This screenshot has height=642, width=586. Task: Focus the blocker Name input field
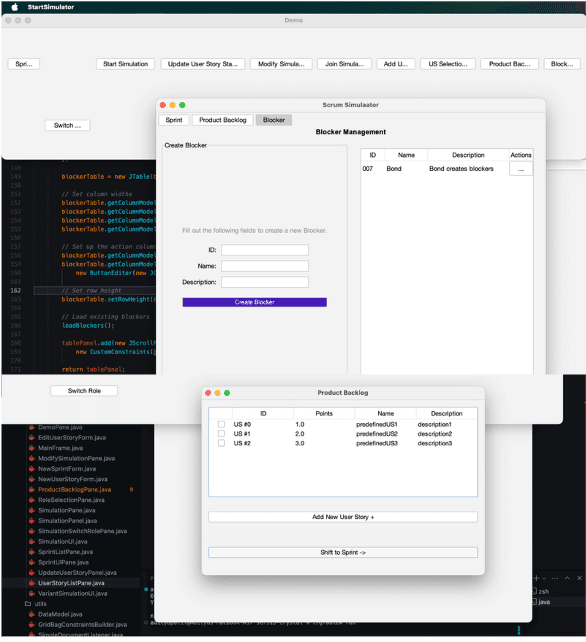265,266
